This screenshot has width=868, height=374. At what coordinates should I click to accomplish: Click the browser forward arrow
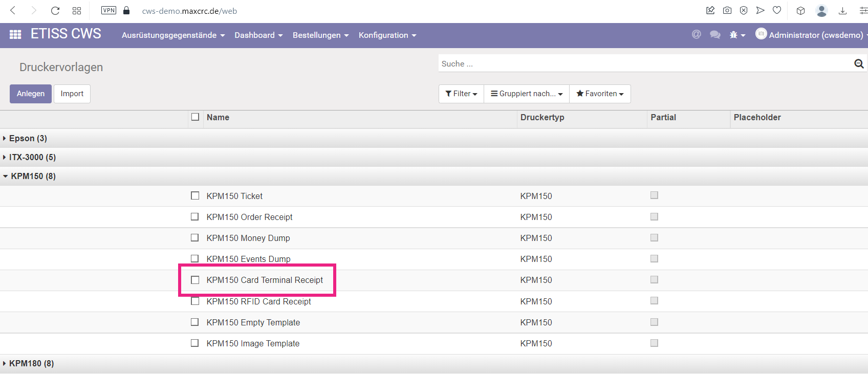point(34,10)
